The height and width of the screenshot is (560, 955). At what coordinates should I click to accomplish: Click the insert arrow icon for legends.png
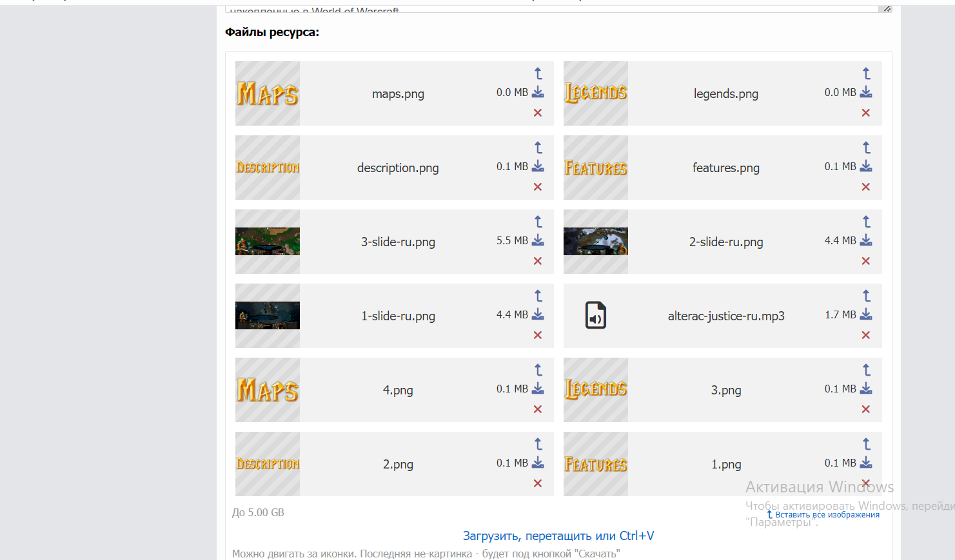click(867, 74)
